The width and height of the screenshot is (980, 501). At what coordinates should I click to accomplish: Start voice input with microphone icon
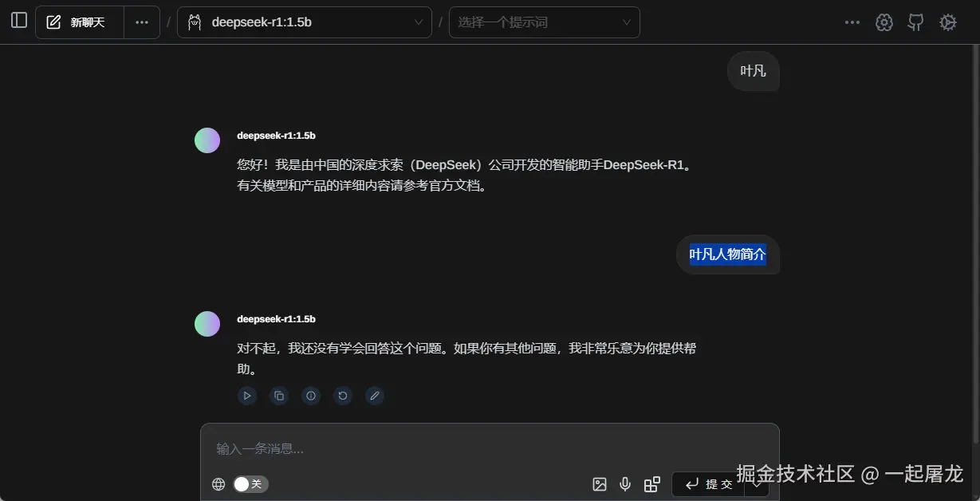click(626, 484)
